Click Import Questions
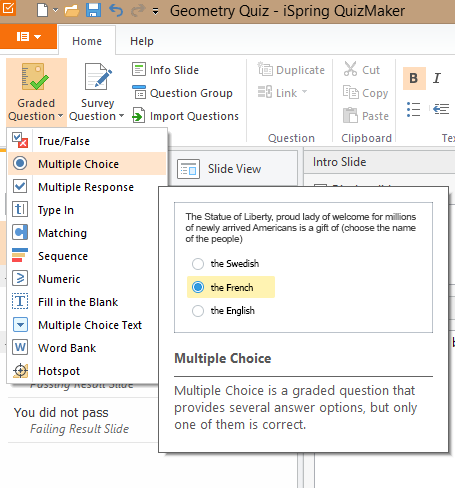Image resolution: width=455 pixels, height=488 pixels. click(x=185, y=116)
